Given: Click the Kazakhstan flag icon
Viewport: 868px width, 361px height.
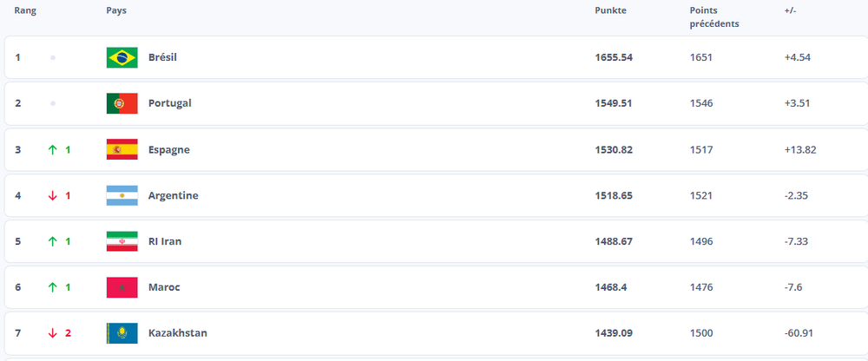Looking at the screenshot, I should point(122,333).
